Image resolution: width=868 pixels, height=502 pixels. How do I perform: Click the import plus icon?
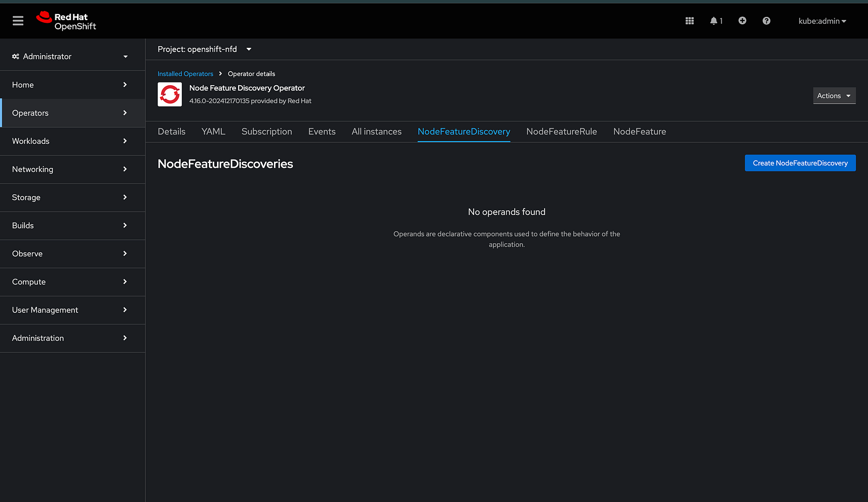(742, 21)
